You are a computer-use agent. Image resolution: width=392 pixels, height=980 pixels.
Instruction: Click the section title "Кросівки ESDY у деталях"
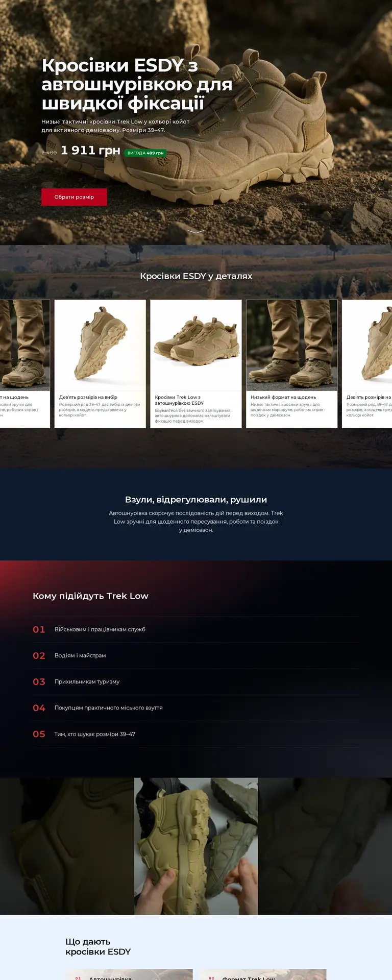[196, 276]
